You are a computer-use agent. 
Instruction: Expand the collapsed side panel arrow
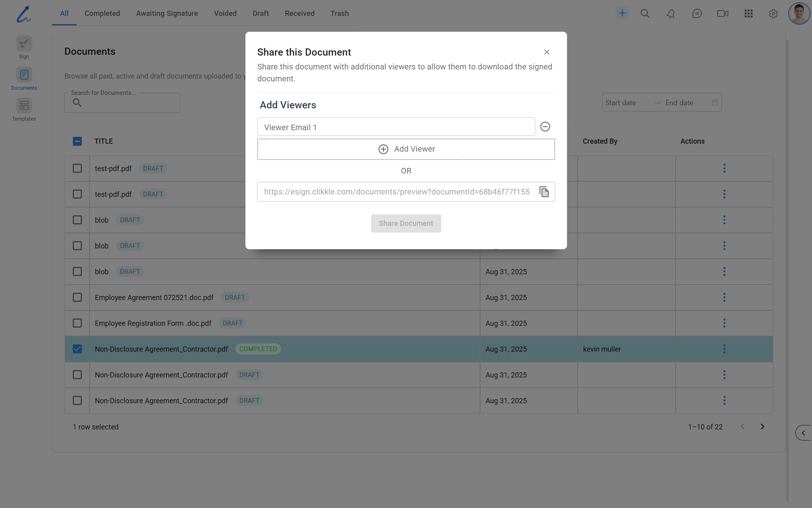[x=803, y=433]
